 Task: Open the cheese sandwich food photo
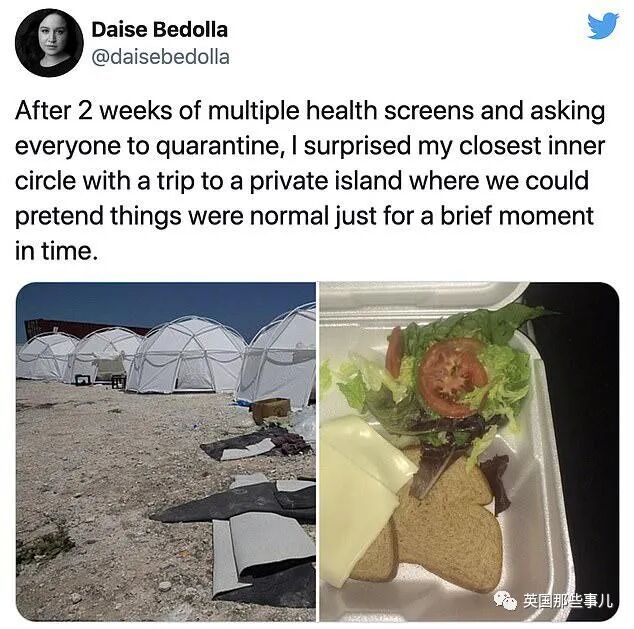click(x=469, y=452)
